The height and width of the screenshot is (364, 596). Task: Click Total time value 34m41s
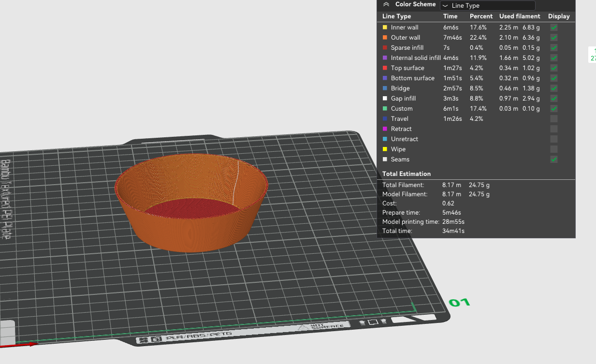[x=453, y=231]
